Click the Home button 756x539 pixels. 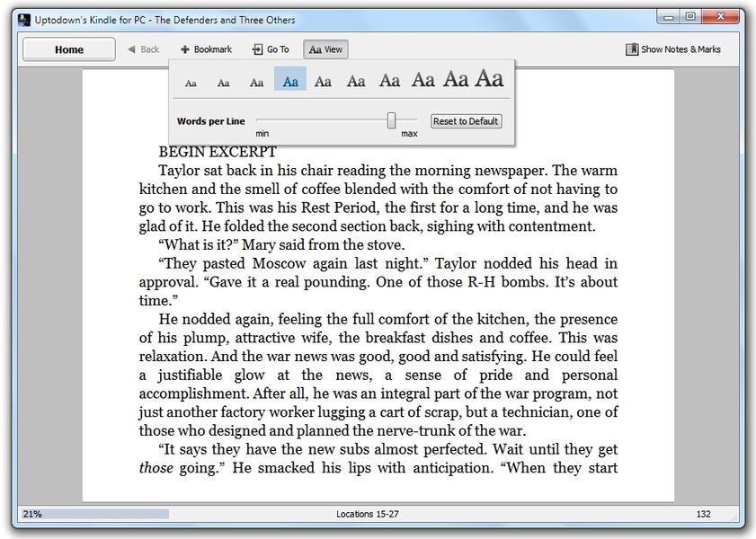pyautogui.click(x=69, y=49)
